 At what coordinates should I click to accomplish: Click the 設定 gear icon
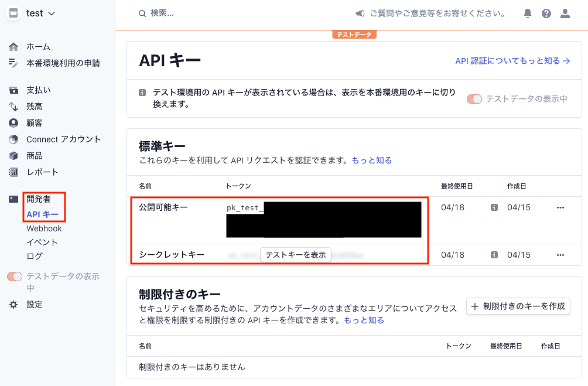[12, 304]
